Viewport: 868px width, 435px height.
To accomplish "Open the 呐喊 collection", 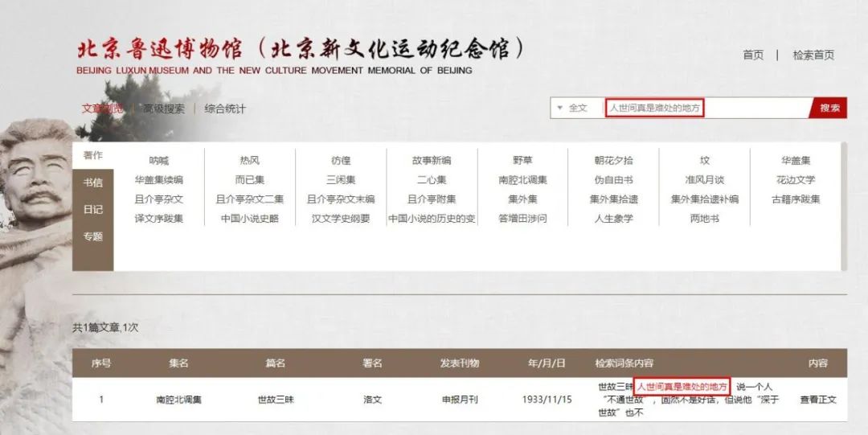I will point(159,160).
